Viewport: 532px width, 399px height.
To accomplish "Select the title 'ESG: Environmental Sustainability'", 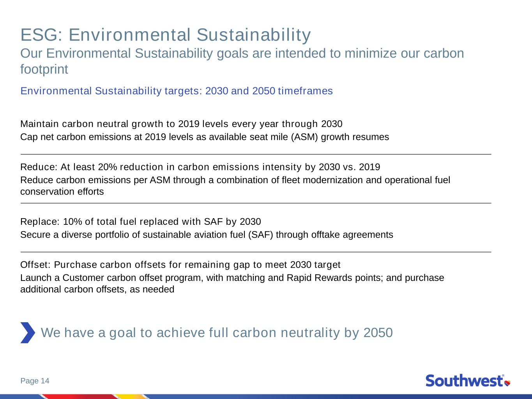I will pyautogui.click(x=166, y=35).
